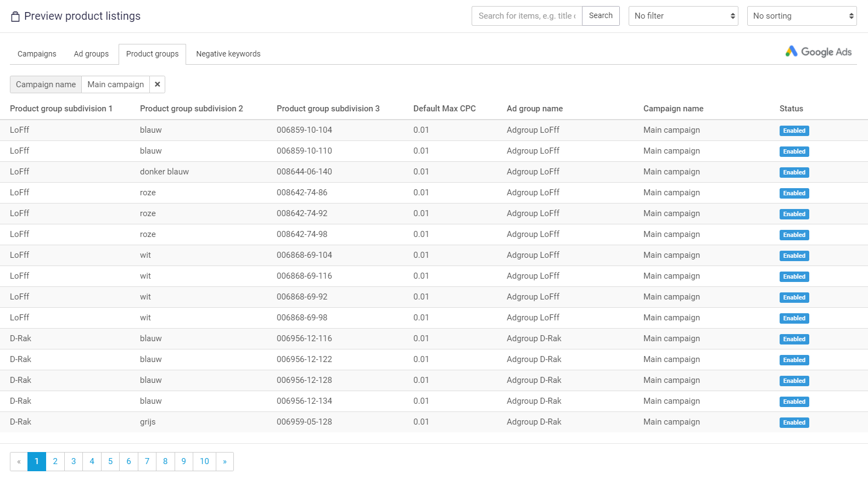Open the No filter dropdown
Image resolution: width=868 pixels, height=480 pixels.
pyautogui.click(x=683, y=16)
